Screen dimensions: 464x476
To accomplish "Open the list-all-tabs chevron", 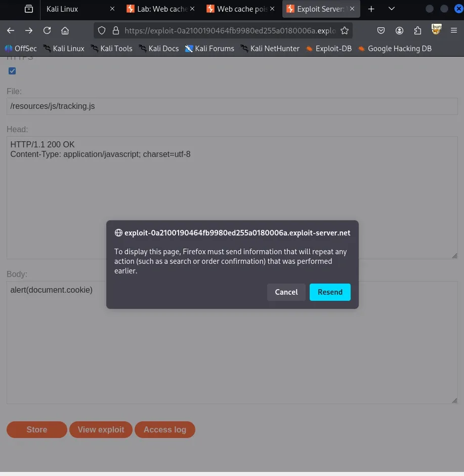I will point(391,9).
